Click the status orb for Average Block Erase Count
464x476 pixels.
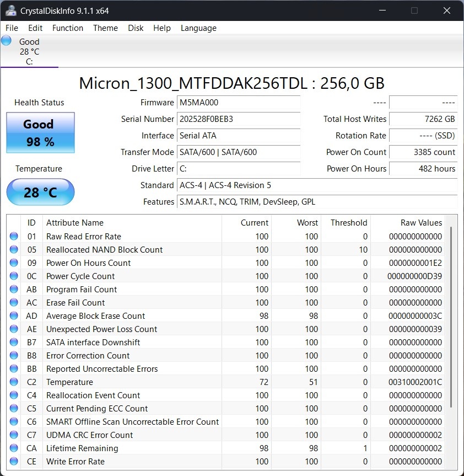coord(14,316)
